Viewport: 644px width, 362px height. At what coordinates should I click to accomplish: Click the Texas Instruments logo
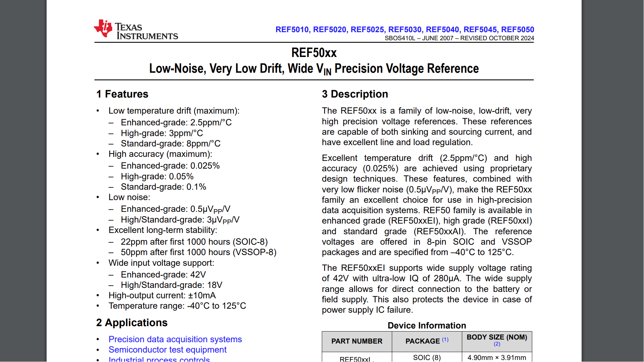(x=136, y=30)
